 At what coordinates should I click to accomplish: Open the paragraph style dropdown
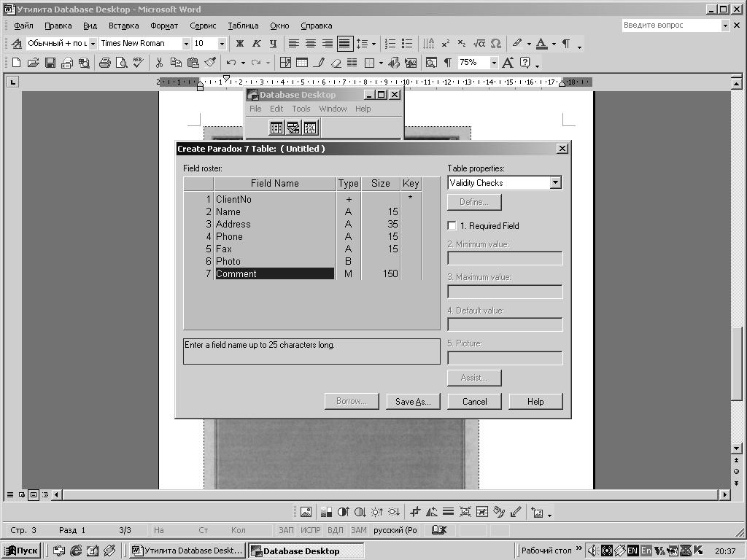tap(93, 43)
